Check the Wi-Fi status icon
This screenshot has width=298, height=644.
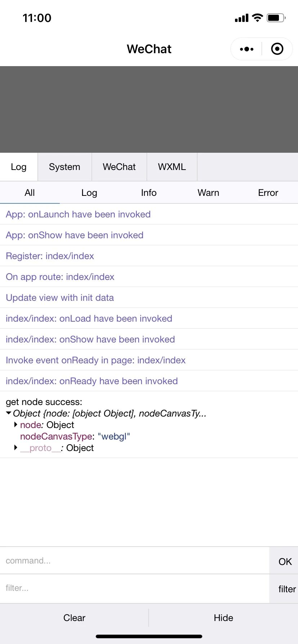(x=257, y=18)
